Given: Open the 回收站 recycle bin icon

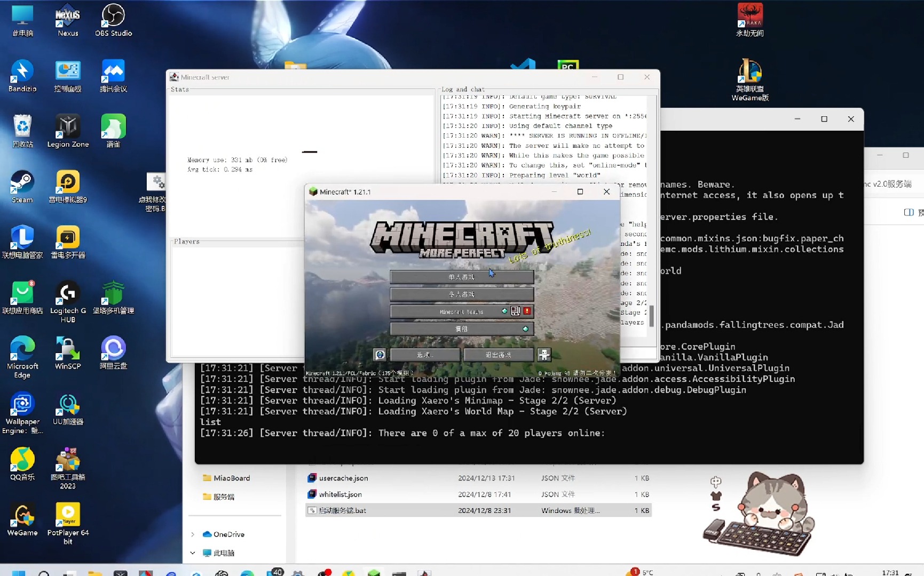Looking at the screenshot, I should pos(22,131).
